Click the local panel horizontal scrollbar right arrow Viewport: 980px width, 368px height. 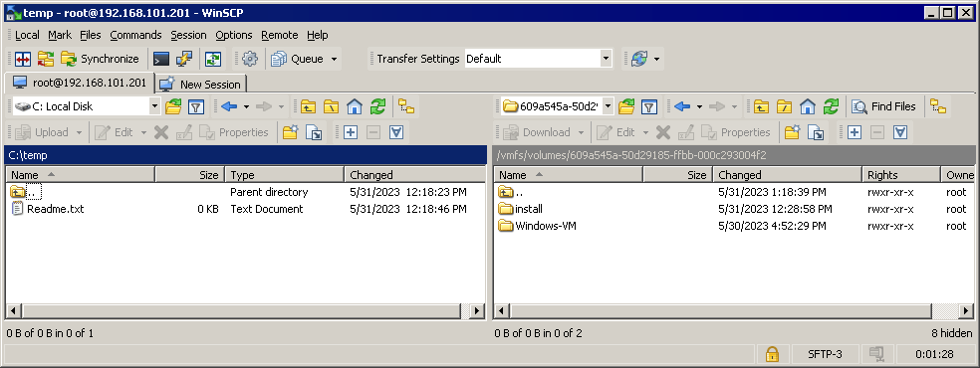coord(477,310)
